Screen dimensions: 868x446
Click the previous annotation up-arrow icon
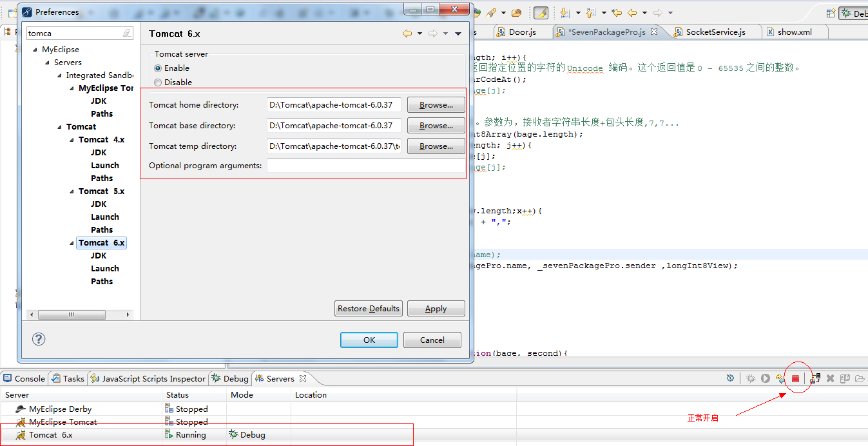pyautogui.click(x=590, y=13)
